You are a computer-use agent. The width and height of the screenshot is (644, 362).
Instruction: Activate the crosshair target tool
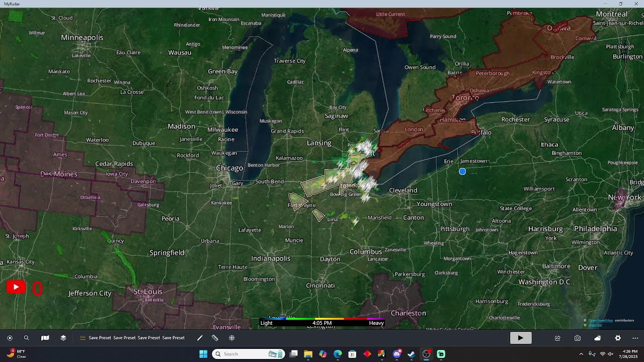pos(232,338)
